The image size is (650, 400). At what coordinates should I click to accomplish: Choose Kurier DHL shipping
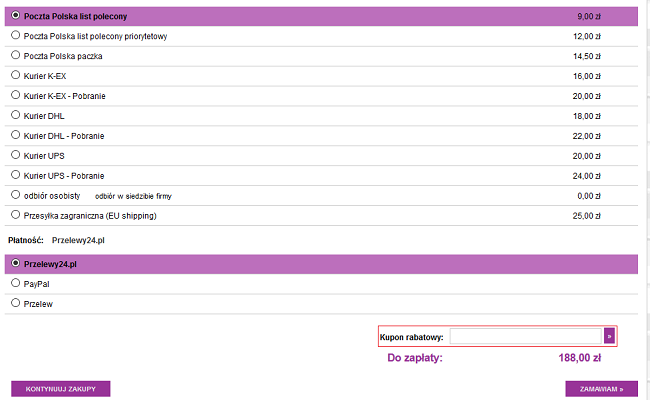(x=15, y=115)
